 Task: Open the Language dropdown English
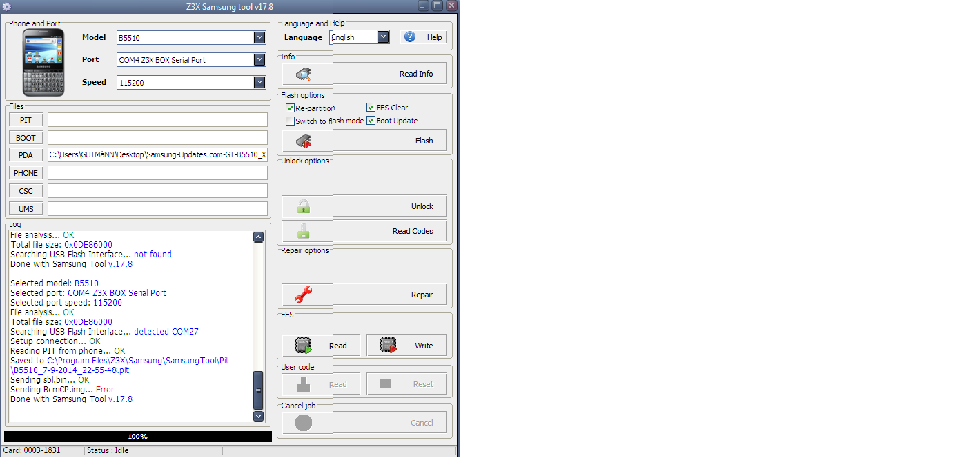pos(383,37)
